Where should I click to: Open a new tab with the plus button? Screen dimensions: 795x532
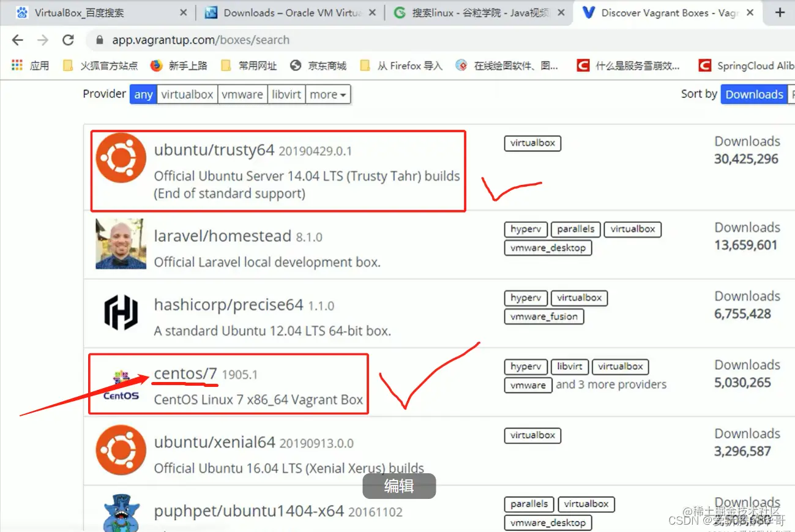[780, 13]
